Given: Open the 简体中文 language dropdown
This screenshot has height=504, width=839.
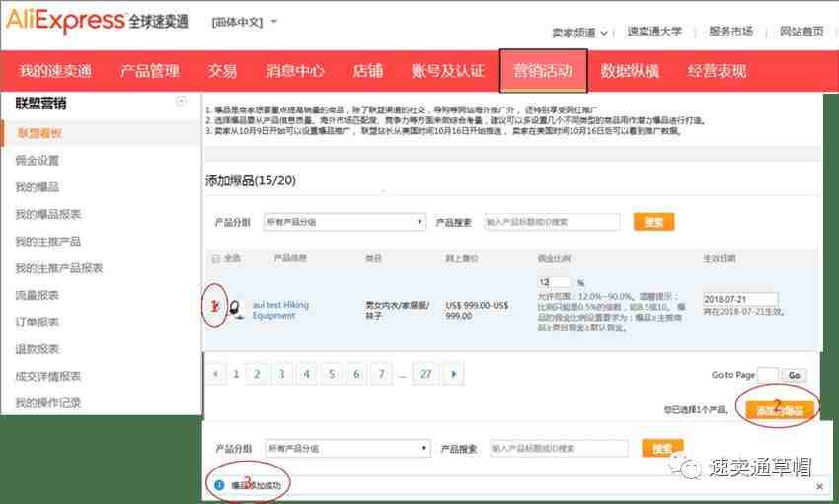Looking at the screenshot, I should pyautogui.click(x=245, y=22).
